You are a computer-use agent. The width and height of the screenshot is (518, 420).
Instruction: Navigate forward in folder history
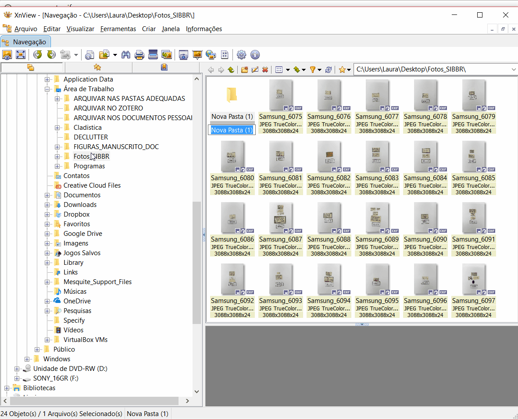click(221, 70)
